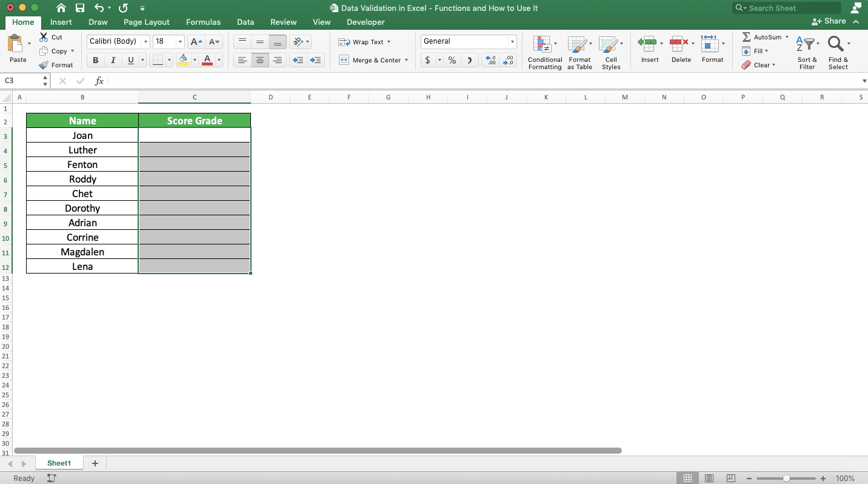Viewport: 868px width, 484px height.
Task: Click the Search Sheet field
Action: (x=787, y=8)
